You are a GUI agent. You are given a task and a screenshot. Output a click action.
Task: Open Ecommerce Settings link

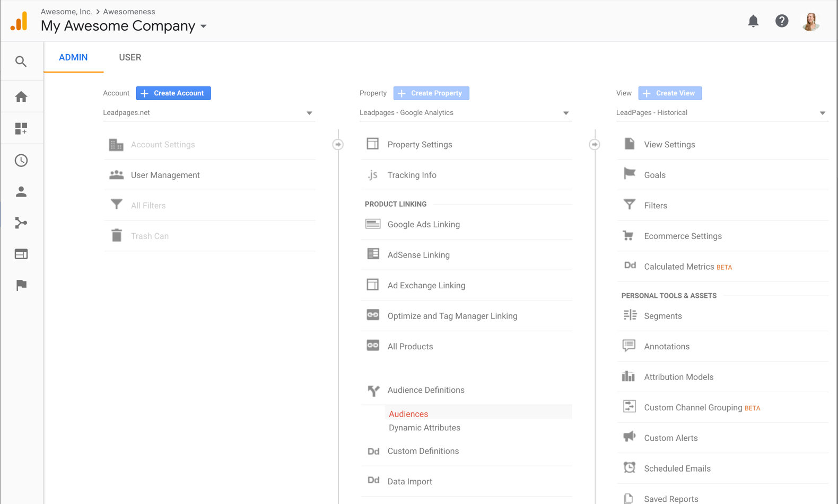pos(683,236)
